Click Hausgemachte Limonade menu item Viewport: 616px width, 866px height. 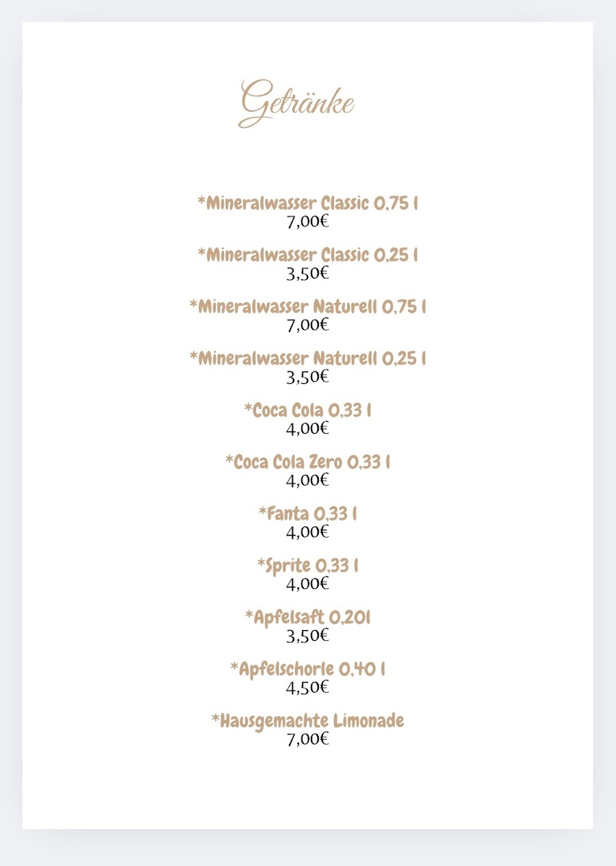coord(308,721)
